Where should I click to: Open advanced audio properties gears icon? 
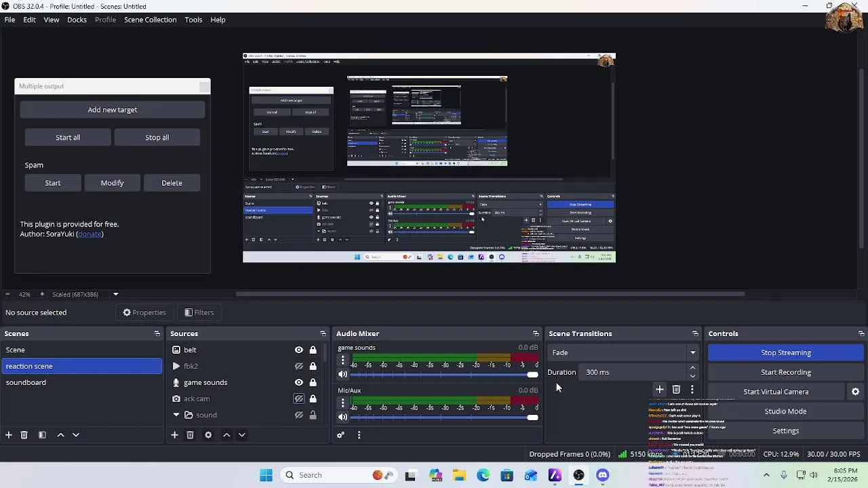tap(340, 435)
